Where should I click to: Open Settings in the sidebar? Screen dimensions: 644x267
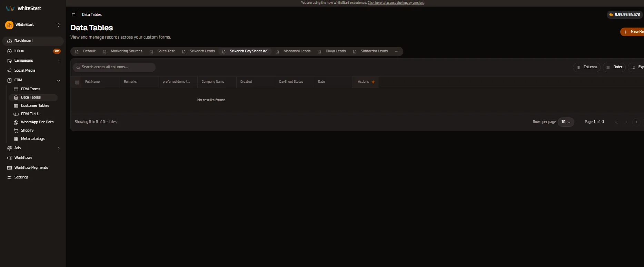tap(33, 177)
